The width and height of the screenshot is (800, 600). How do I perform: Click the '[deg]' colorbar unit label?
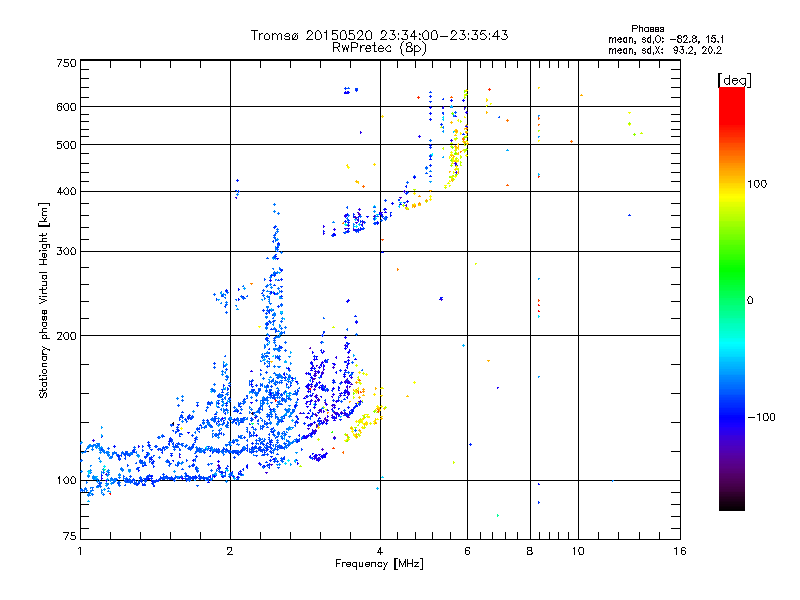click(734, 81)
